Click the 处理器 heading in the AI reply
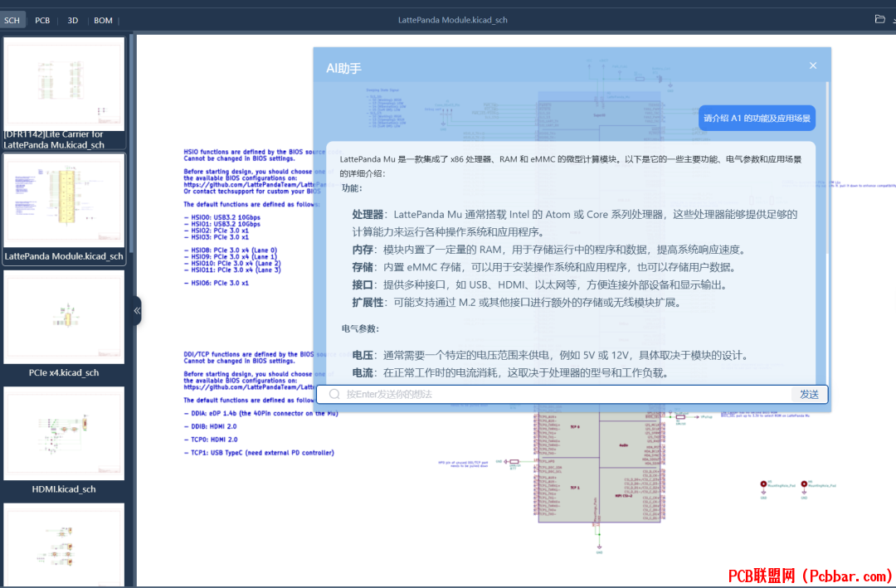This screenshot has height=588, width=896. [x=368, y=215]
